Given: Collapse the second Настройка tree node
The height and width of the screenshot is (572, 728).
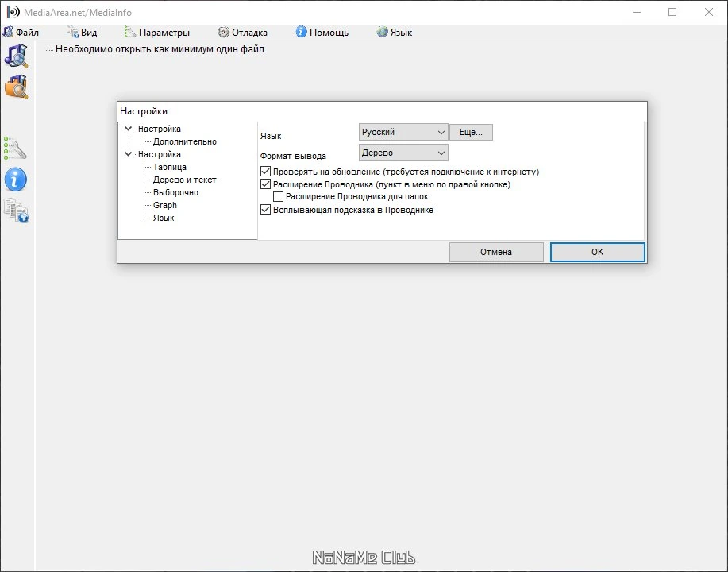Looking at the screenshot, I should tap(128, 154).
